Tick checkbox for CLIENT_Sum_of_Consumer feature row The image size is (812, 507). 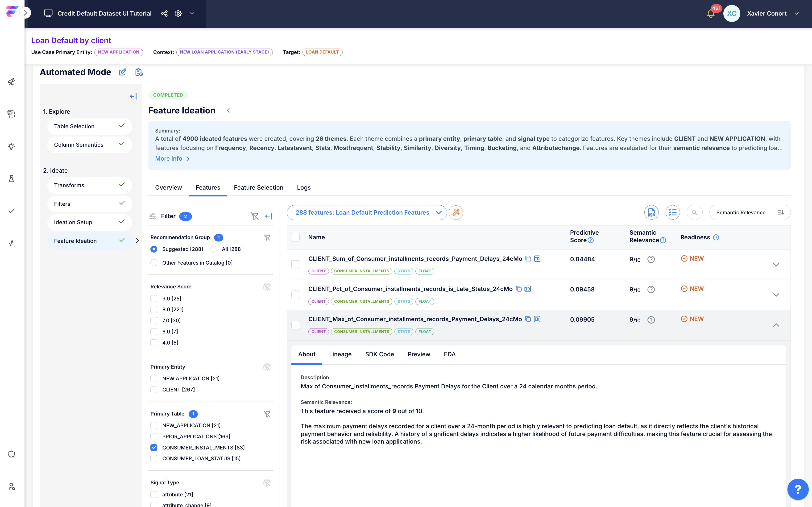tap(295, 265)
